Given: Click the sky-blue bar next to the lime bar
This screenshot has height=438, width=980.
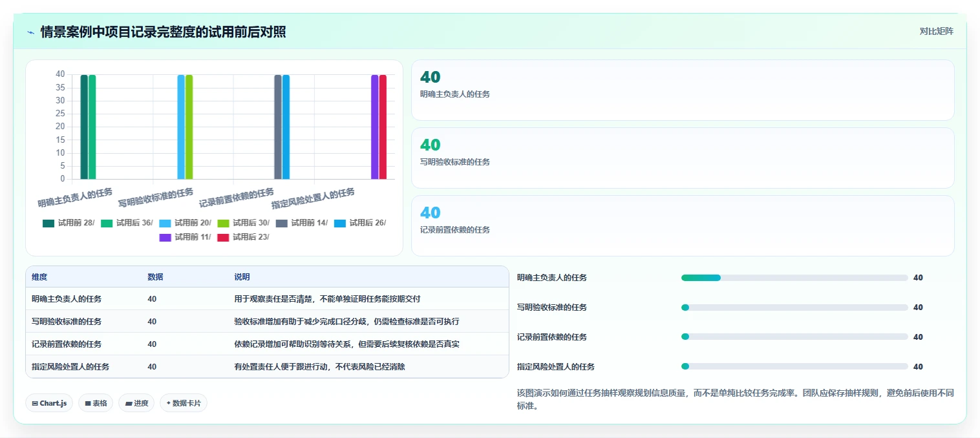Looking at the screenshot, I should coord(181,127).
